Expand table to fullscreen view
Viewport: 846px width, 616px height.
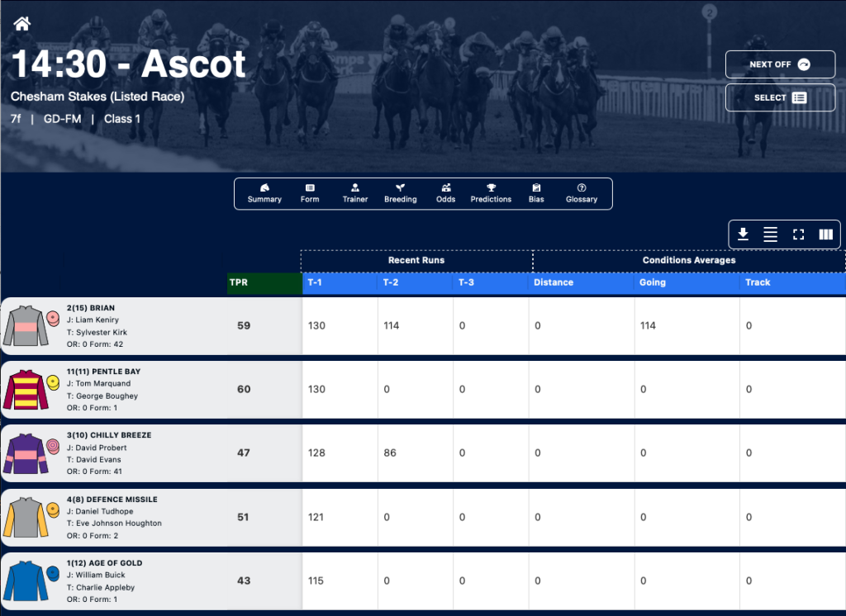(x=799, y=235)
